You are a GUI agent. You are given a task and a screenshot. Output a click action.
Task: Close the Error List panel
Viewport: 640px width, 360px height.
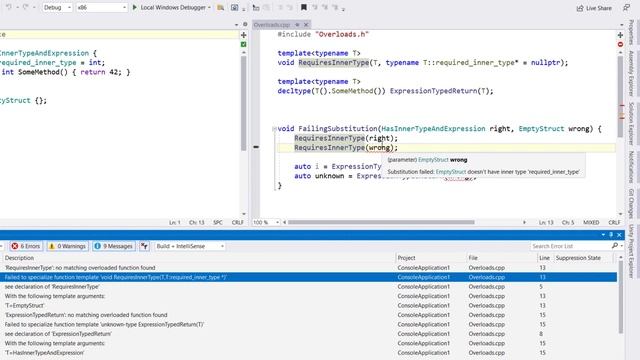click(x=619, y=235)
